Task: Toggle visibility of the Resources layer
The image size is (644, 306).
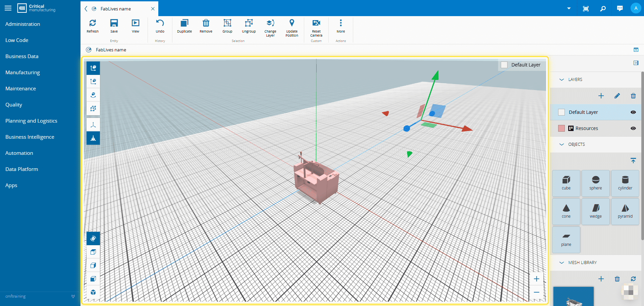Action: [x=633, y=128]
